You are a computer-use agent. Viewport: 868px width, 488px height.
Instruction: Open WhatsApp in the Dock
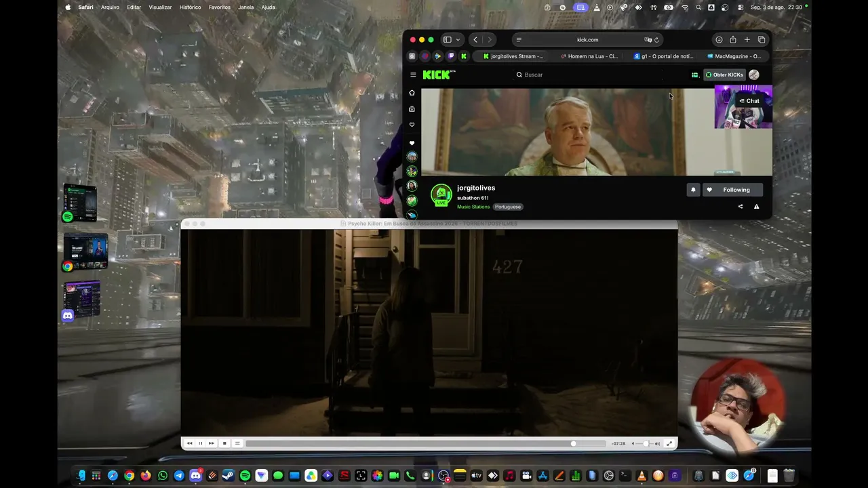click(x=163, y=476)
